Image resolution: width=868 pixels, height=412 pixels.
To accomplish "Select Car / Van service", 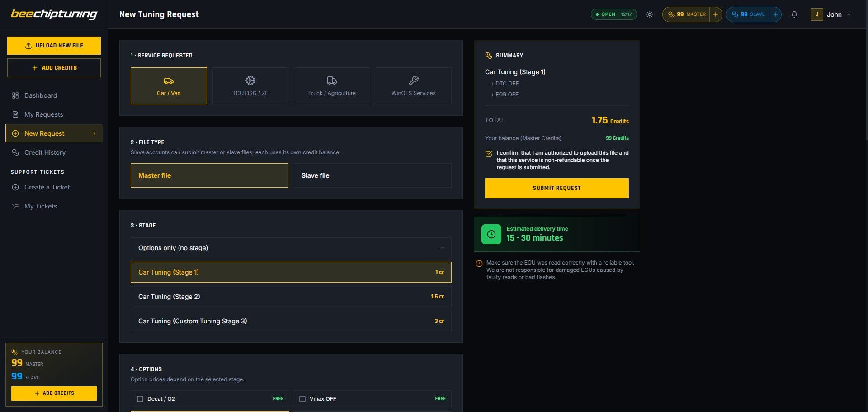I will point(169,86).
